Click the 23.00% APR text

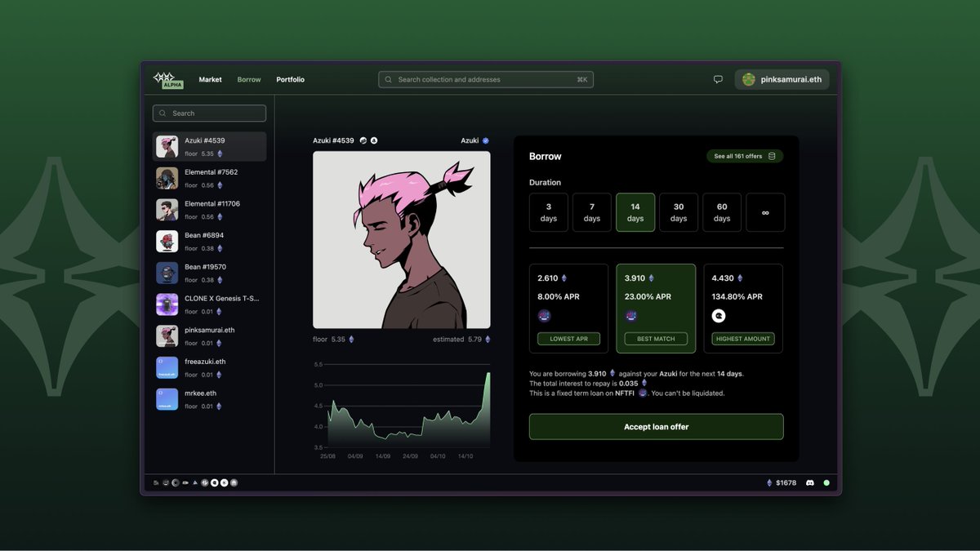(x=648, y=297)
